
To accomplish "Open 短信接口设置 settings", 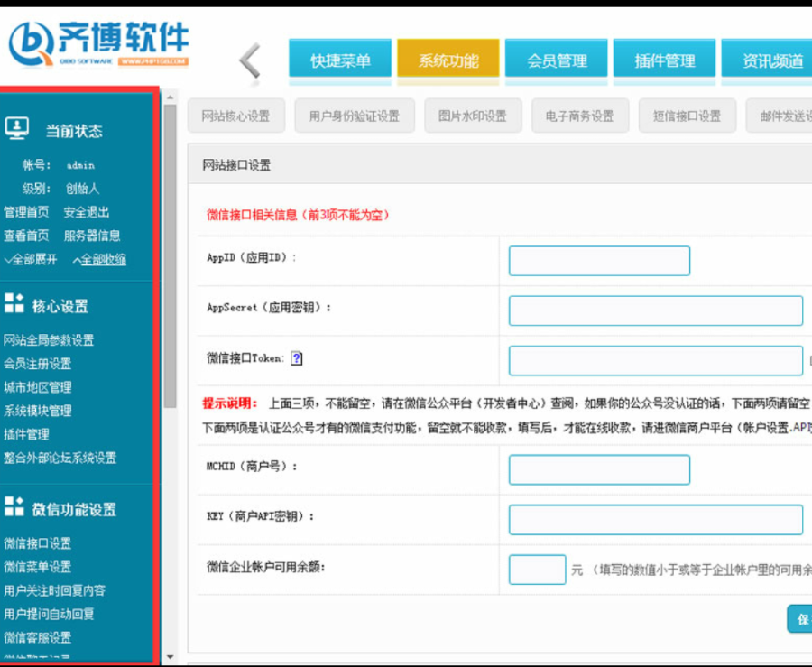I will click(687, 116).
